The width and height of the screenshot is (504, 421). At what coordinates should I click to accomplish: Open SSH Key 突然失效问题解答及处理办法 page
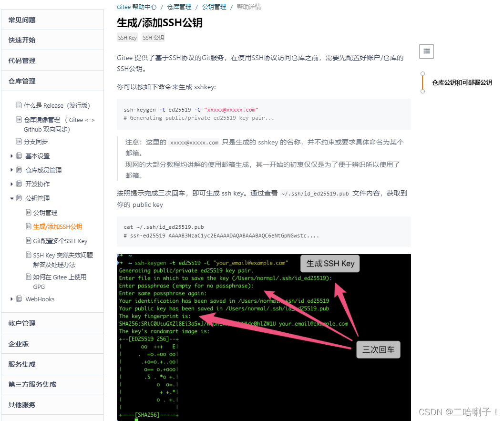click(x=63, y=260)
